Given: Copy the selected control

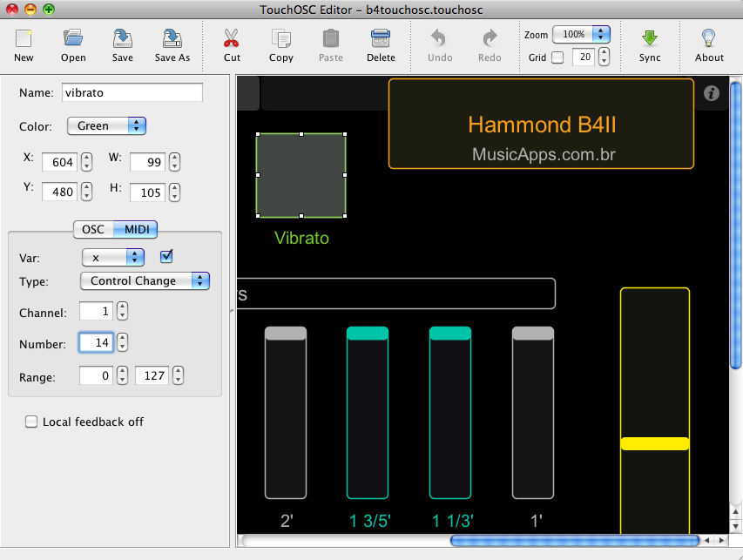Looking at the screenshot, I should [x=281, y=38].
